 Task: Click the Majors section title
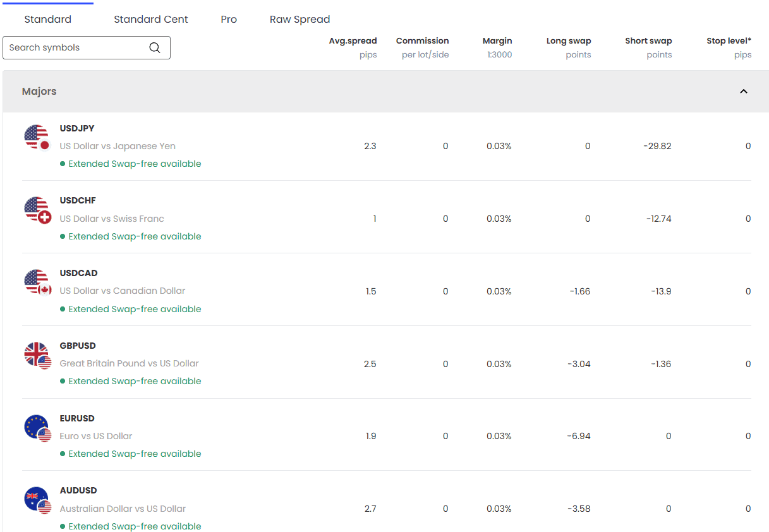(x=39, y=92)
